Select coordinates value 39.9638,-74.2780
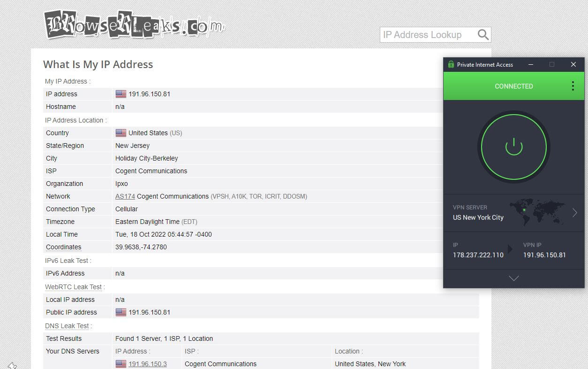Viewport: 588px width, 369px height. pos(141,247)
